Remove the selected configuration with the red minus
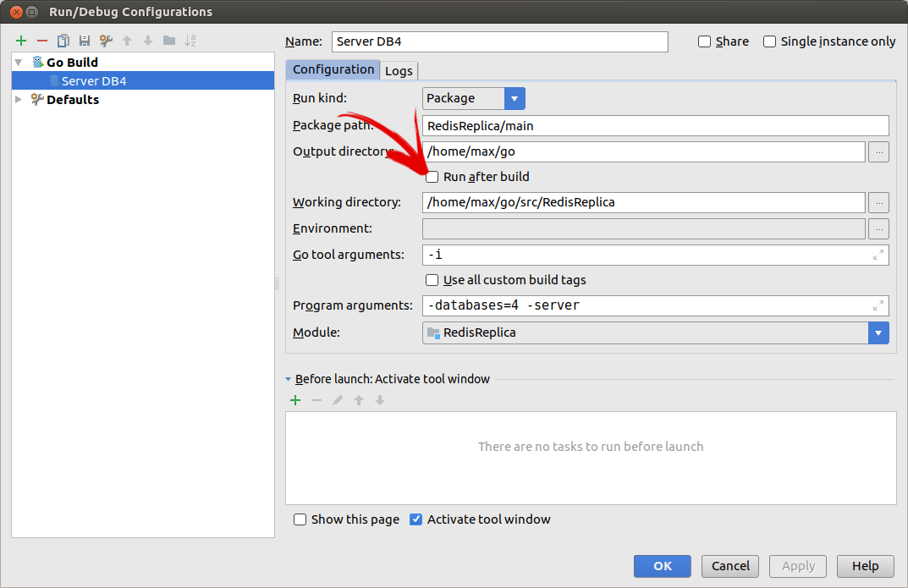The image size is (908, 588). tap(42, 41)
